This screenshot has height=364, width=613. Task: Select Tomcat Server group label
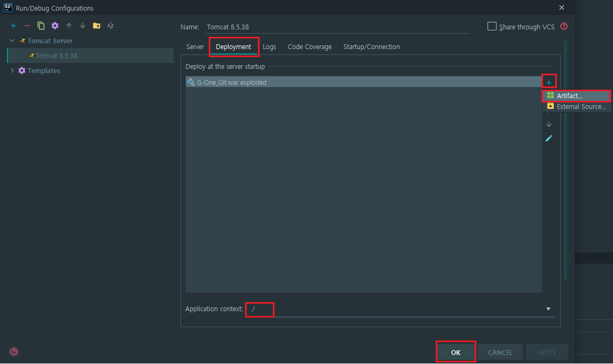point(50,41)
